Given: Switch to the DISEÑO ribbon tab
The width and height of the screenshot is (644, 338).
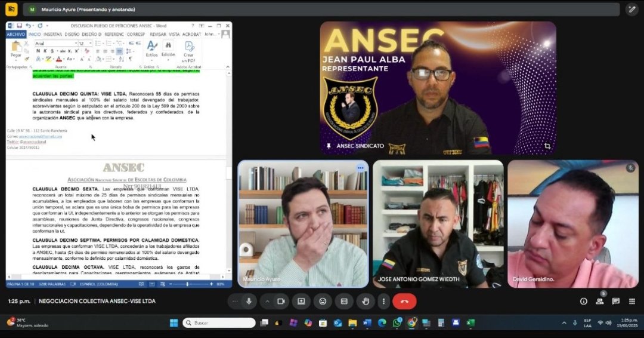Looking at the screenshot, I should click(72, 35).
